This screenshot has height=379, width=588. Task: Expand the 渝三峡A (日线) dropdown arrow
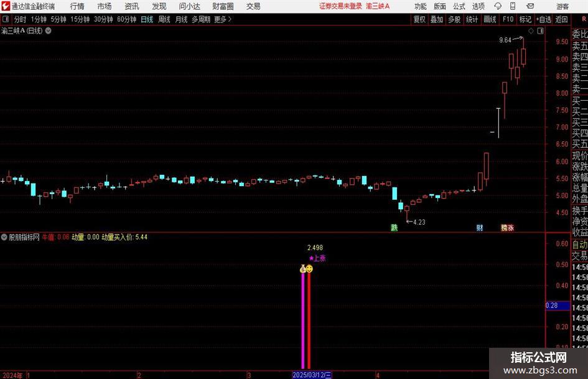tap(49, 30)
